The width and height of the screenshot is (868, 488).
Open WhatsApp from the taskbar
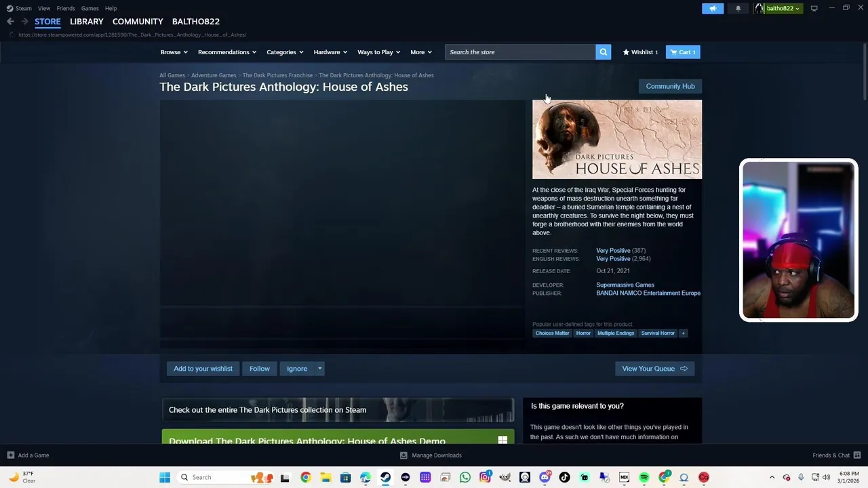point(465,477)
